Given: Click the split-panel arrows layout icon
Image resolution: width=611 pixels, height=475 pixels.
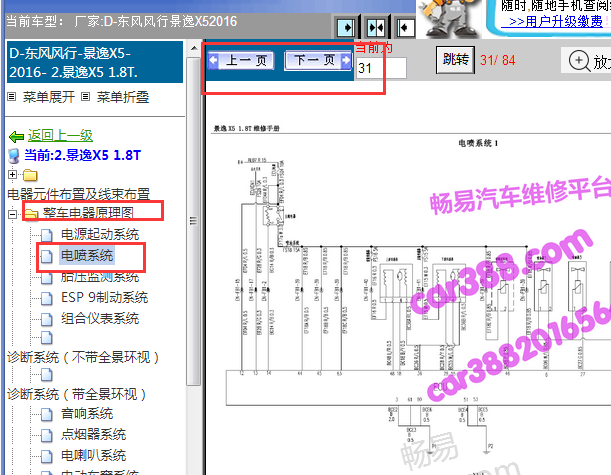Looking at the screenshot, I should pos(376,28).
